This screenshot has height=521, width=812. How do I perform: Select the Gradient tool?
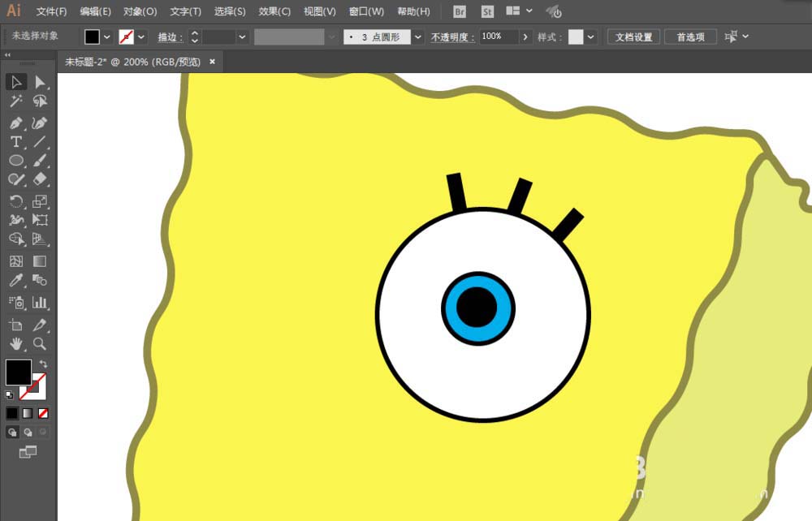[40, 261]
